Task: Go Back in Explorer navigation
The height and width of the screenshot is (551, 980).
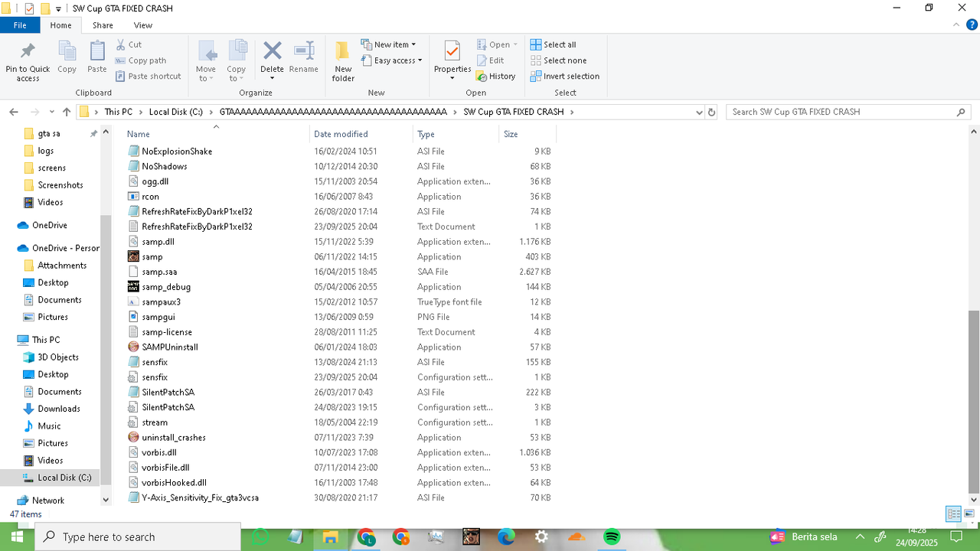Action: point(14,112)
